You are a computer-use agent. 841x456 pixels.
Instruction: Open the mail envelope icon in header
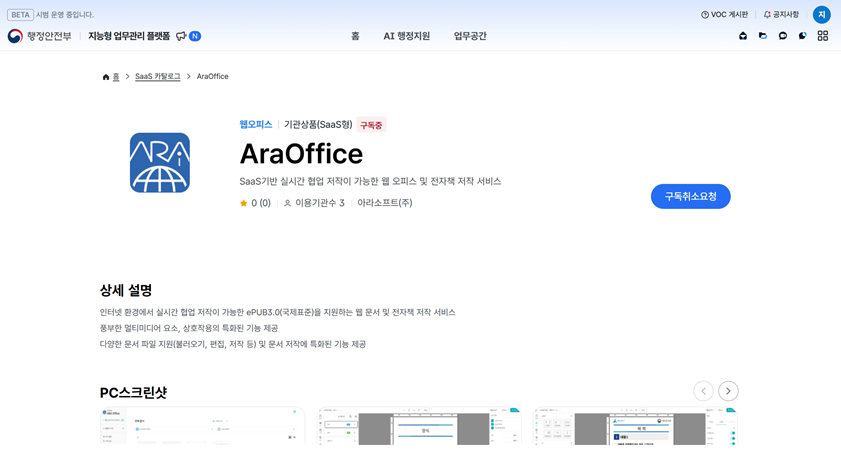click(743, 36)
